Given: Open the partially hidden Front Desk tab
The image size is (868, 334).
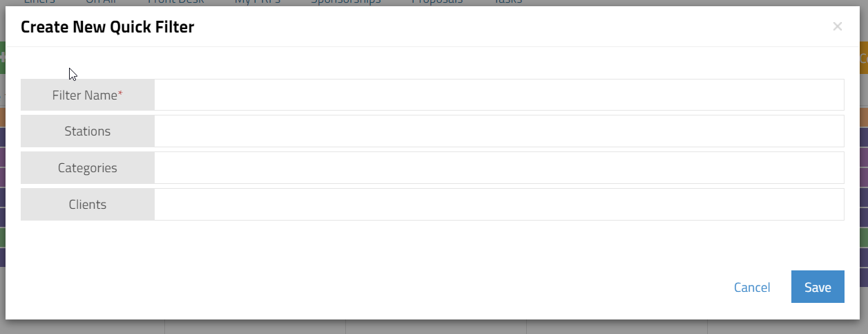Looking at the screenshot, I should [x=175, y=2].
